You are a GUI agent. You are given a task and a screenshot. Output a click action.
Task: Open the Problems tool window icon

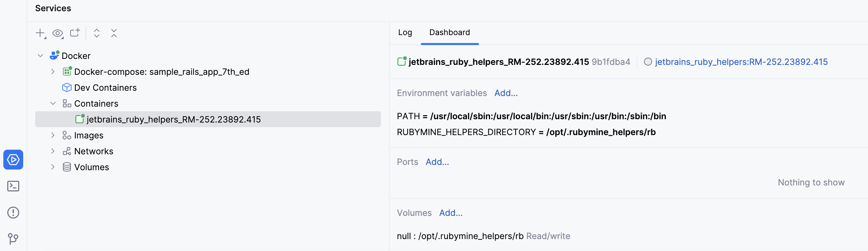pyautogui.click(x=13, y=213)
